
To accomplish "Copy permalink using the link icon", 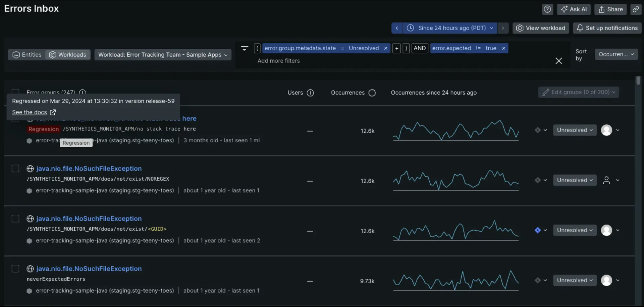I will (636, 9).
